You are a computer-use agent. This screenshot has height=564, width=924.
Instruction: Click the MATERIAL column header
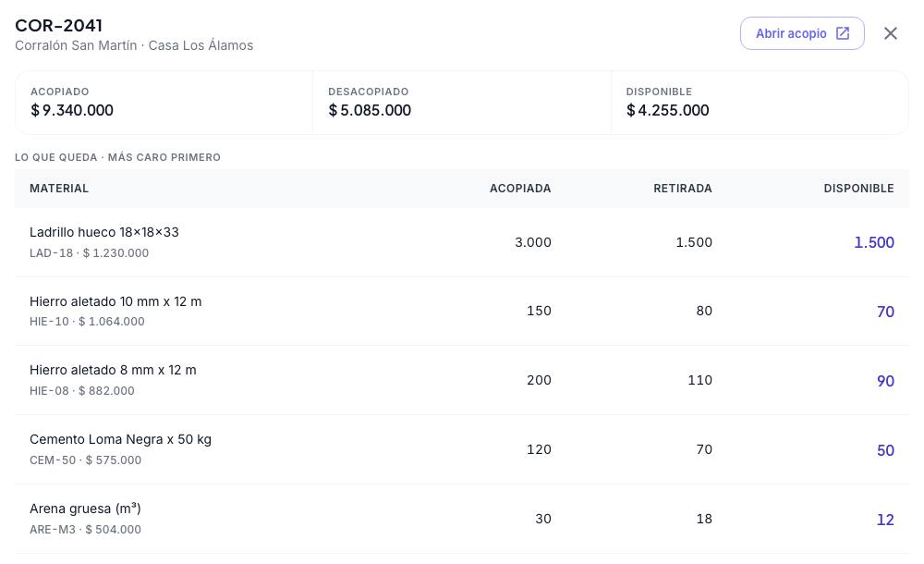click(x=59, y=189)
